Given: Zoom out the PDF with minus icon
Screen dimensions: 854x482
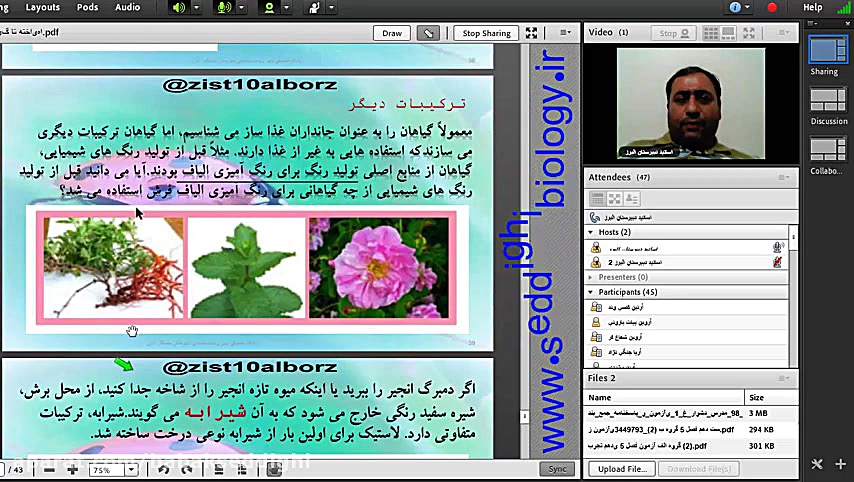Looking at the screenshot, I should tap(50, 470).
